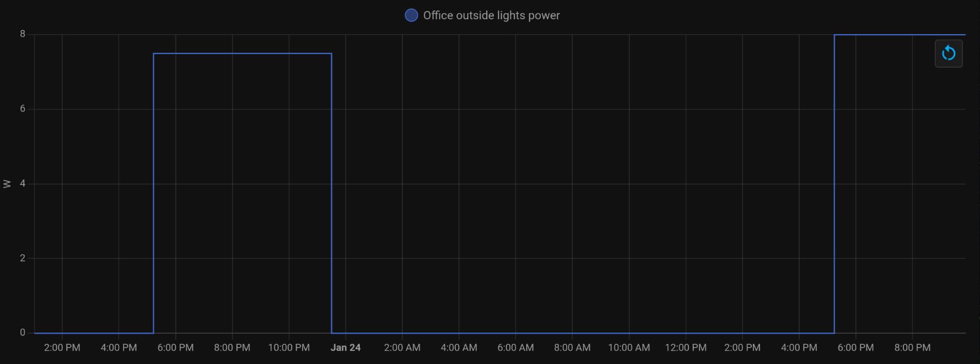Click the Jan 24 date label
The height and width of the screenshot is (364, 980).
pos(346,347)
